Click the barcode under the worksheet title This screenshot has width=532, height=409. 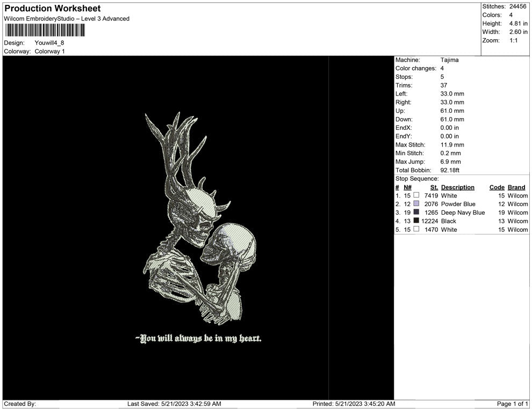45,30
